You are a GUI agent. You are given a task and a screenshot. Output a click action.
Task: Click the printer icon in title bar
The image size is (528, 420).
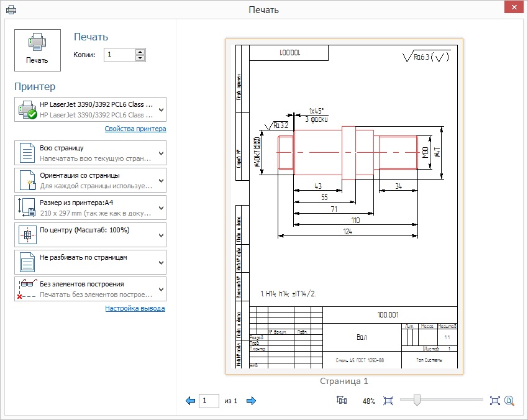(x=11, y=9)
